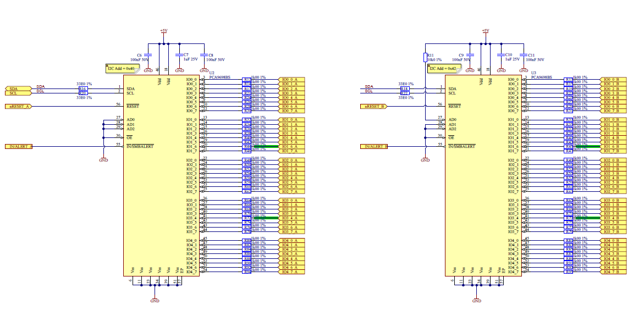The image size is (644, 321).
Task: Select pull-up resistor R11
Action: [426, 57]
